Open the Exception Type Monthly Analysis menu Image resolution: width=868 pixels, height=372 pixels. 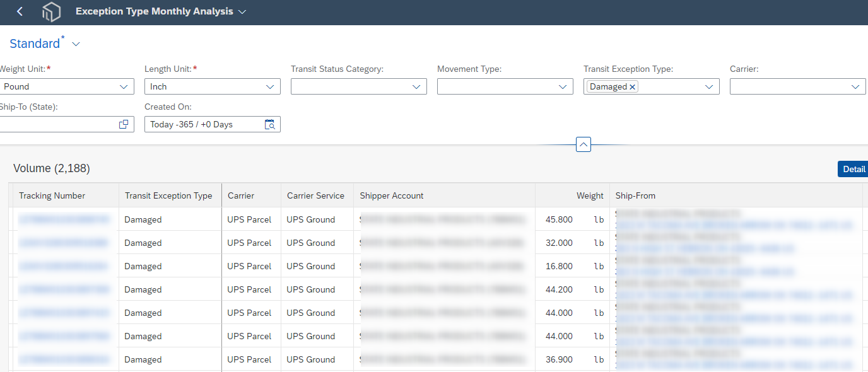[161, 11]
